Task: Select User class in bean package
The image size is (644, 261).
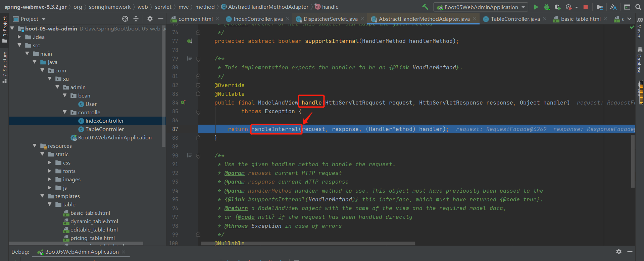Action: click(91, 104)
